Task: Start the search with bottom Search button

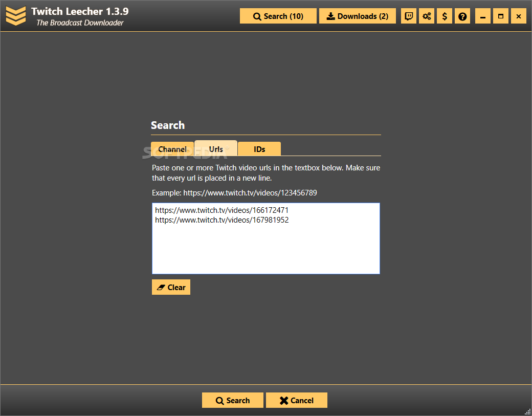Action: tap(233, 400)
